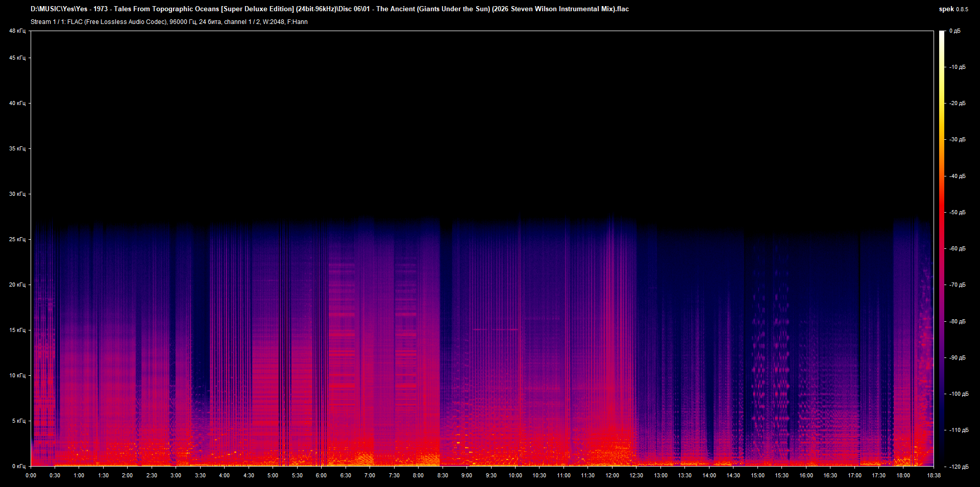Screen dimensions: 980x487
Task: Click the '-120 дБ' level label
Action: point(959,467)
